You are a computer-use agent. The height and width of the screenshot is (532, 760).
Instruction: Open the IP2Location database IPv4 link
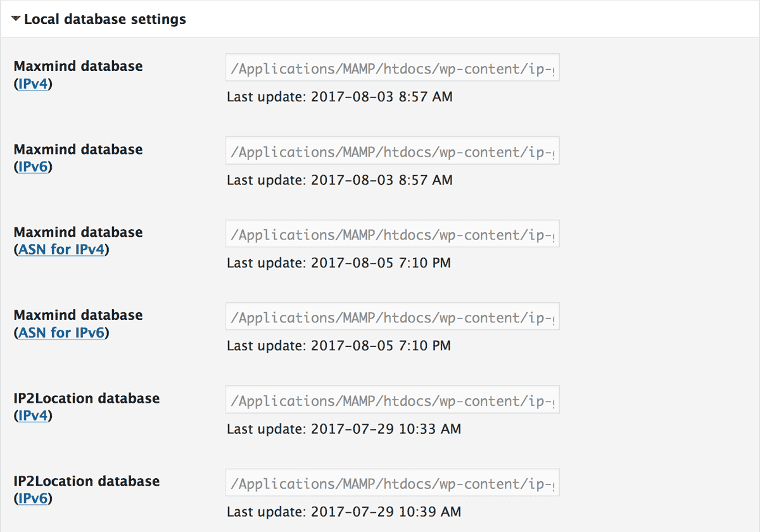33,415
